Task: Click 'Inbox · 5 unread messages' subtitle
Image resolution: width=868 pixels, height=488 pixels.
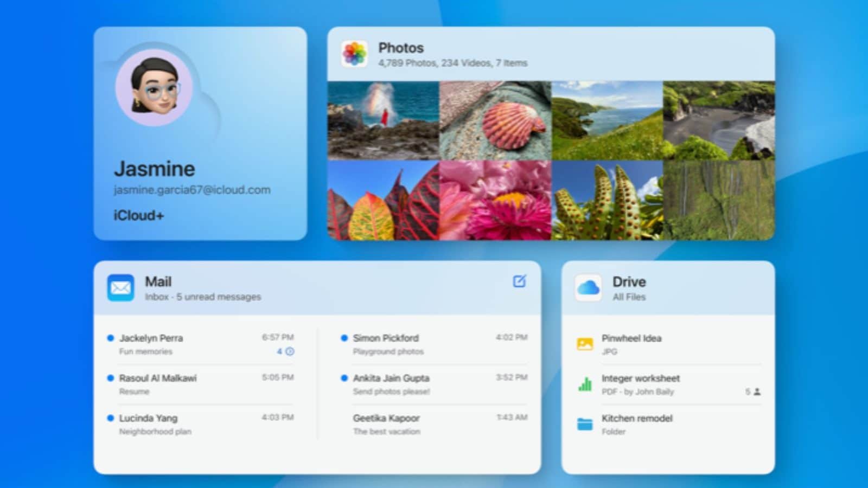Action: click(202, 297)
